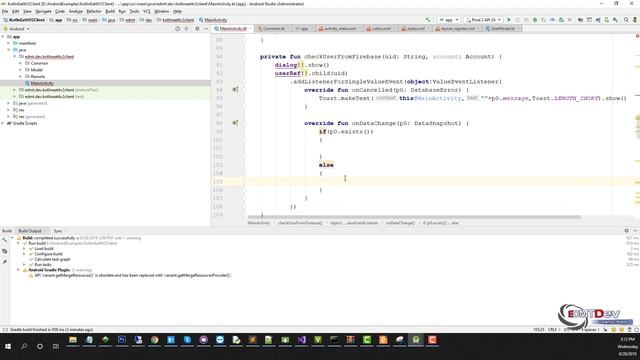Open the SDK Manager icon
The height and width of the screenshot is (360, 640).
pos(615,20)
